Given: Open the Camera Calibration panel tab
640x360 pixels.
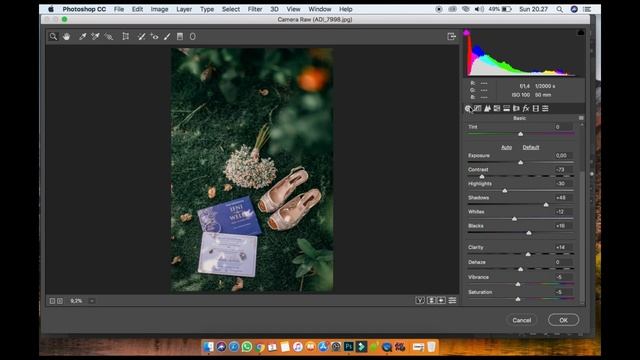Looking at the screenshot, I should [x=536, y=108].
